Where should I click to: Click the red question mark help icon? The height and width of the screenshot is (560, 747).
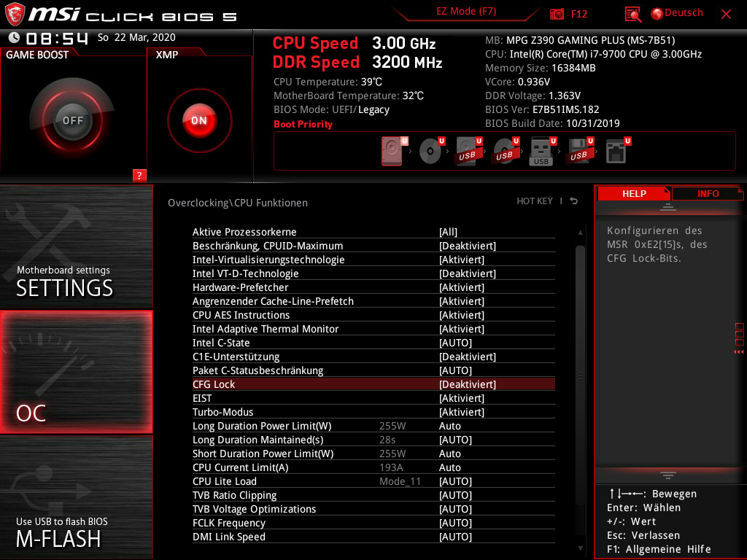[139, 175]
